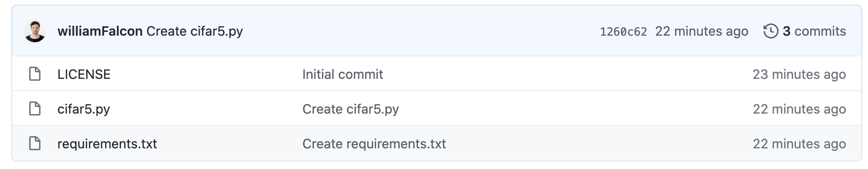Viewport: 868px width, 169px height.
Task: Open commit hash 1260c62
Action: pyautogui.click(x=623, y=32)
